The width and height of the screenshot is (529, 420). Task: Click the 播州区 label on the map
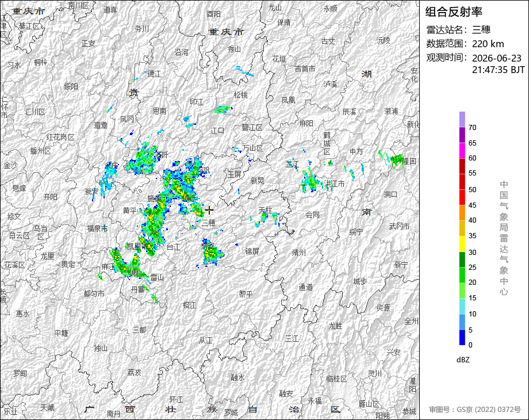(40, 151)
